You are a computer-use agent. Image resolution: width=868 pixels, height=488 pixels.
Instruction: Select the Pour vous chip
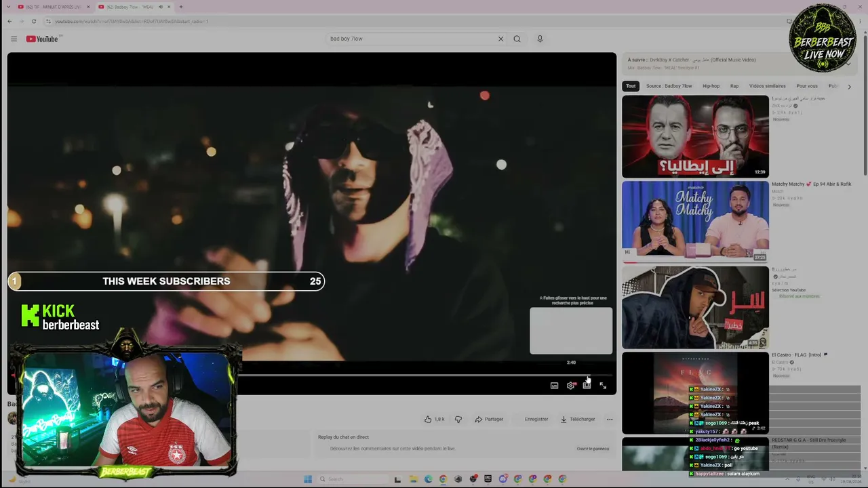pyautogui.click(x=807, y=86)
